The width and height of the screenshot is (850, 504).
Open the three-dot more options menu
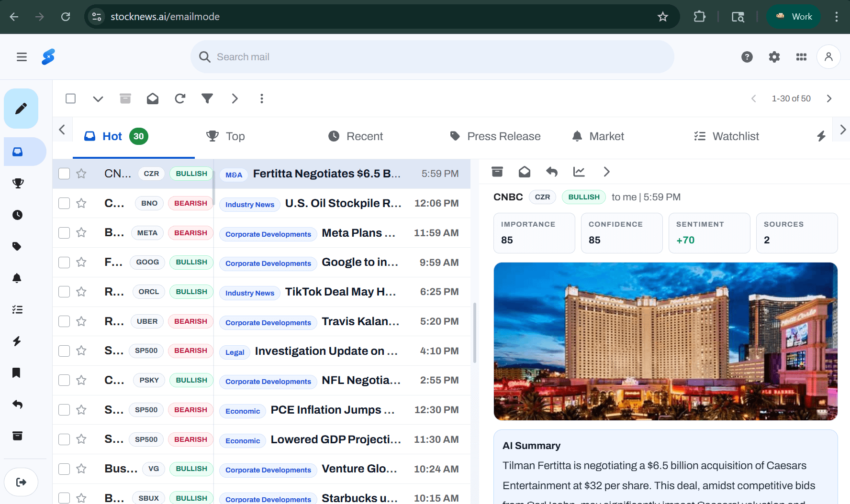tap(261, 99)
